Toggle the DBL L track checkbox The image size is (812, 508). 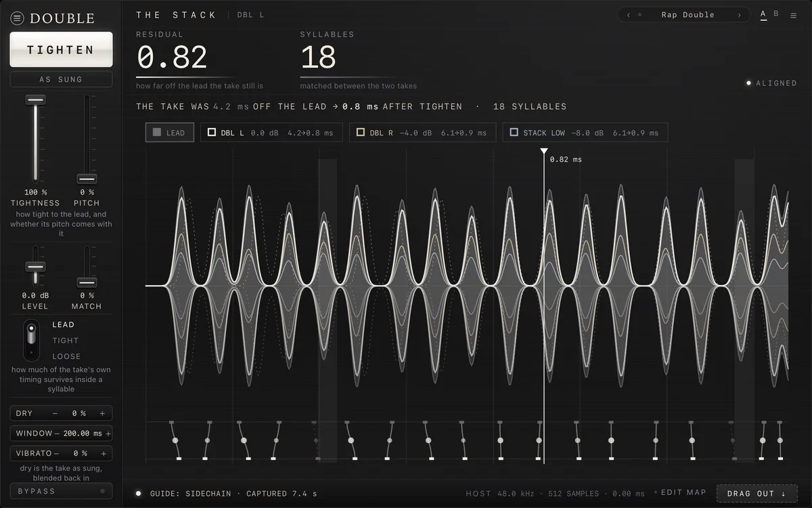coord(212,133)
